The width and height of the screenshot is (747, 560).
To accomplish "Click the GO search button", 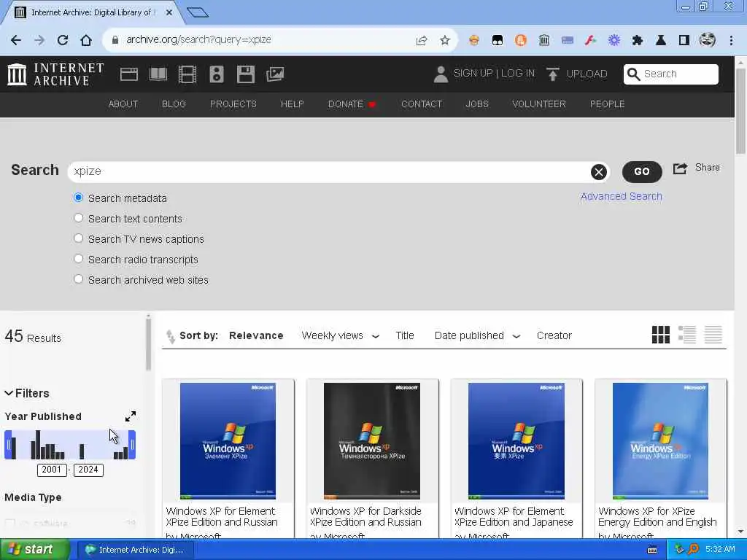I will (x=642, y=172).
